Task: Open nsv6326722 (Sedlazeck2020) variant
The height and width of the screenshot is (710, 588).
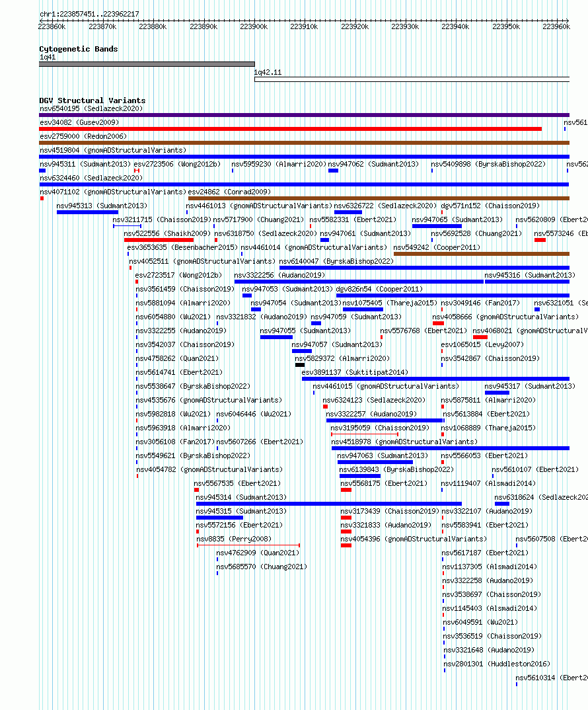Action: coord(386,206)
